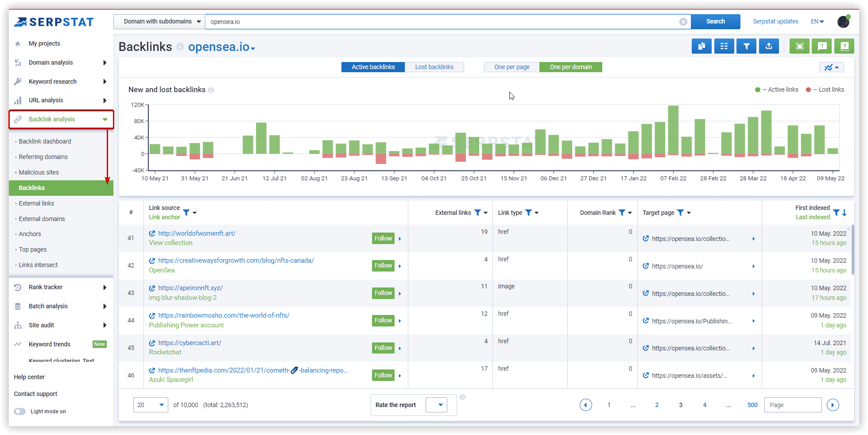Filter the Link source column
Viewport: 868px width, 435px height.
186,213
